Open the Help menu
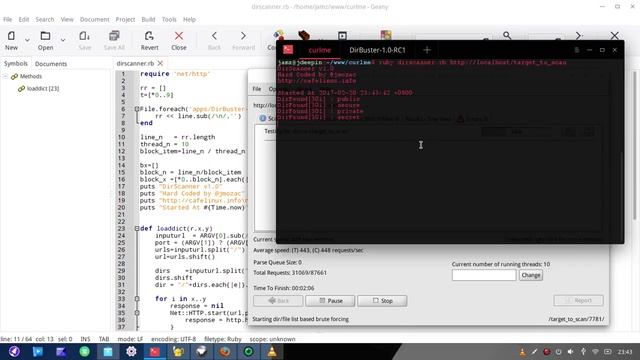This screenshot has height=360, width=640. coord(189,19)
